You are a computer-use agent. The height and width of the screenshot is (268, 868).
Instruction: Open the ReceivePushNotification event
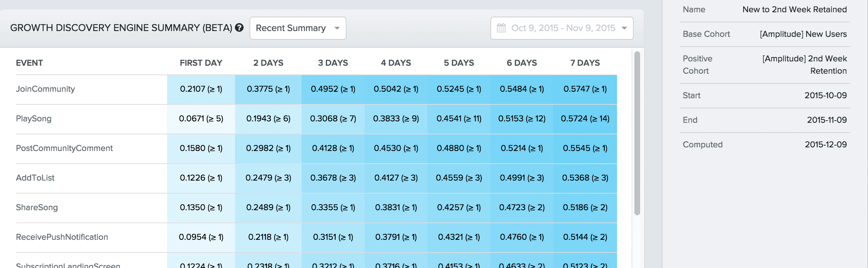click(62, 237)
